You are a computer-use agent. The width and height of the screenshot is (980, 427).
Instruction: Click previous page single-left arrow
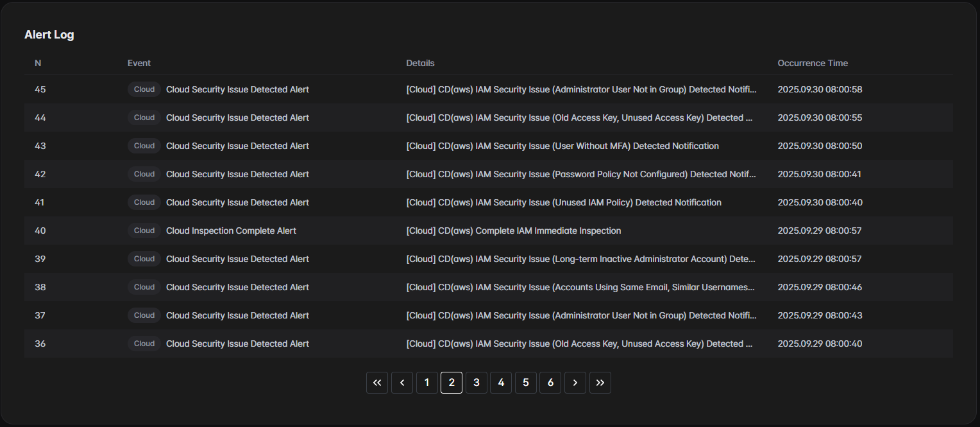click(x=402, y=383)
